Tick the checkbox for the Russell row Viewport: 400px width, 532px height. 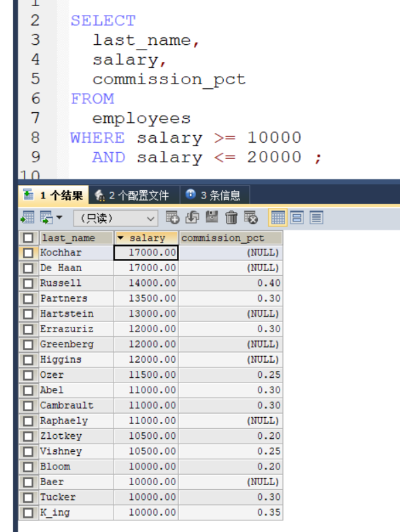click(29, 283)
